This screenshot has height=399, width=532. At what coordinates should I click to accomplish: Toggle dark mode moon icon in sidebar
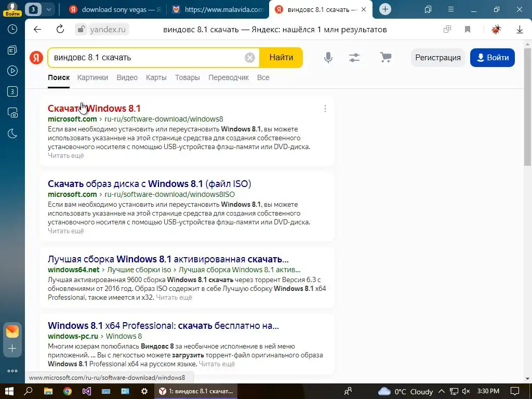[x=12, y=134]
